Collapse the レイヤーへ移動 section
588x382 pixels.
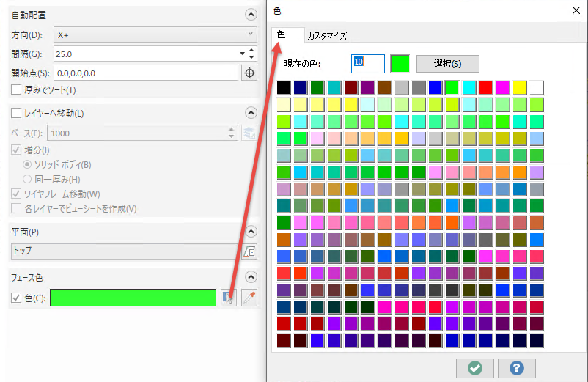tap(251, 113)
